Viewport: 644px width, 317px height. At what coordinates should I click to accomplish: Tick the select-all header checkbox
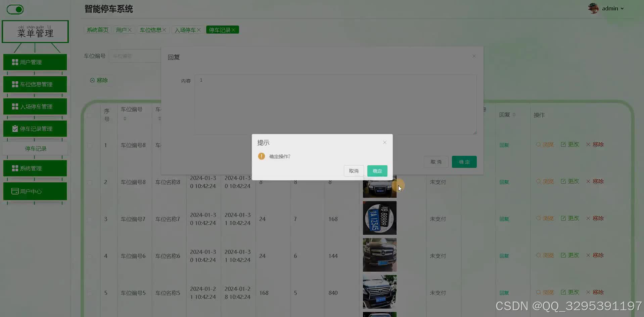(90, 115)
